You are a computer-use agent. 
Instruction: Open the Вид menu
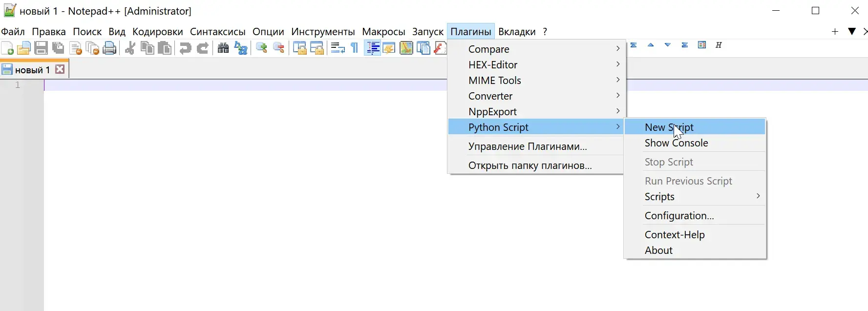click(x=117, y=32)
